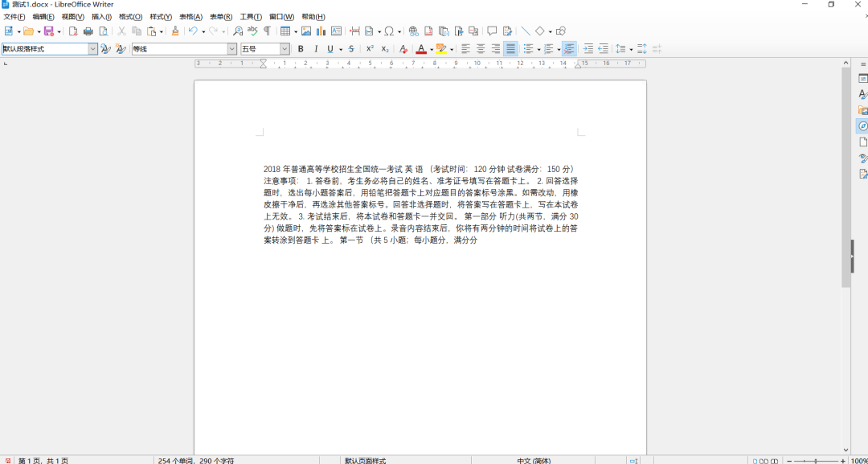Select the Clone Formatting paintbrush icon
This screenshot has height=464, width=868.
175,31
